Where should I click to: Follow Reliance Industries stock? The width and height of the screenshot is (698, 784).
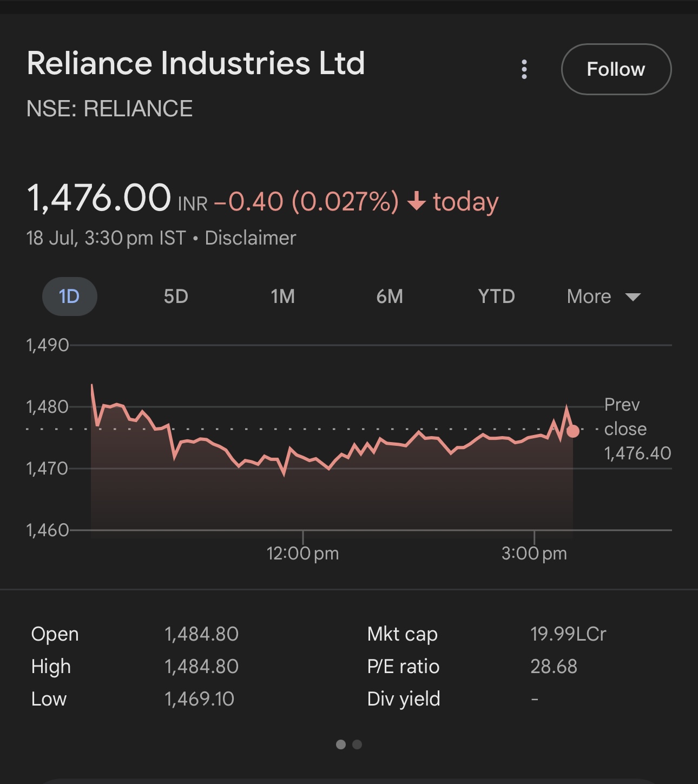tap(616, 69)
